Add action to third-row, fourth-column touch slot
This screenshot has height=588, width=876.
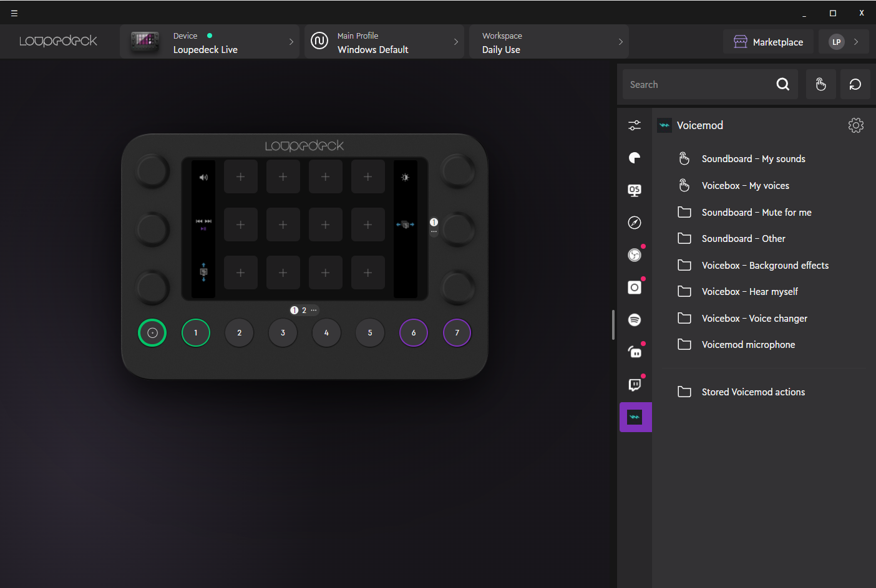pos(368,272)
